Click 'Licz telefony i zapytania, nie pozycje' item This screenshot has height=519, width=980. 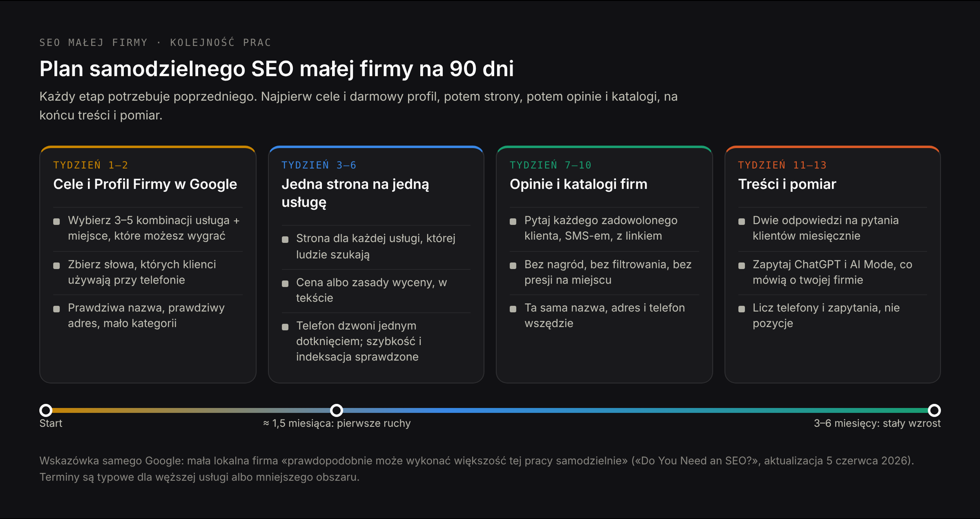coord(832,316)
